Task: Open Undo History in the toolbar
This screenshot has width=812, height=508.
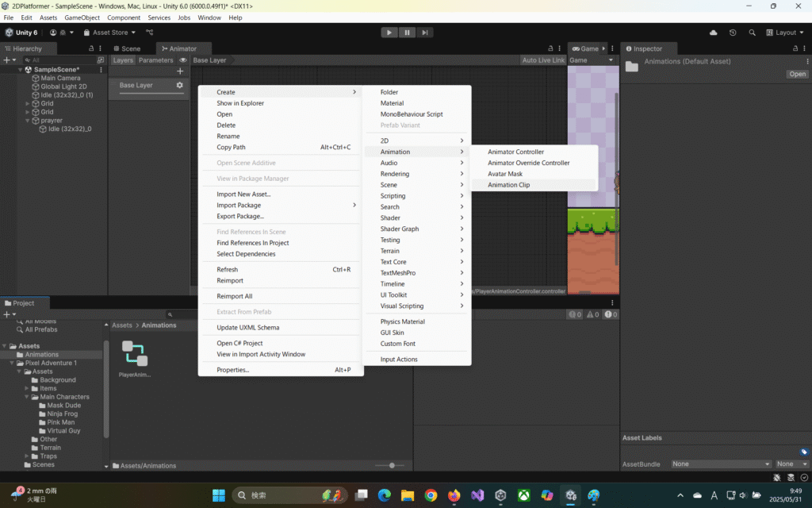Action: coord(732,32)
